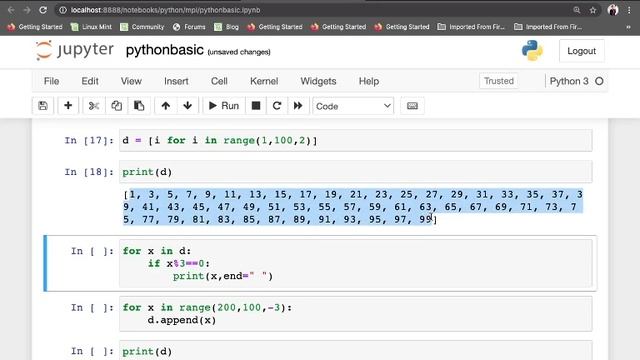640x360 pixels.
Task: Open the Help menu
Action: (x=369, y=81)
